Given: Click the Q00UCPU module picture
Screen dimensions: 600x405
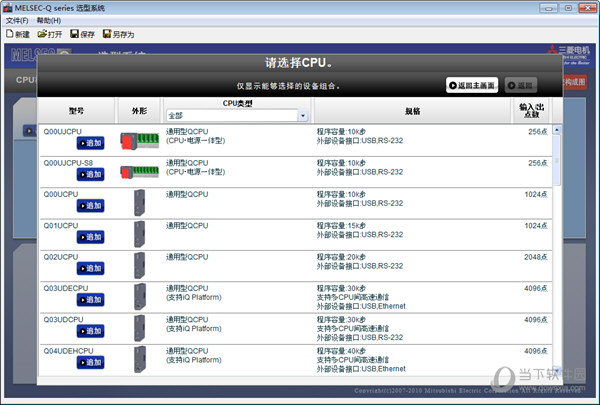Looking at the screenshot, I should pos(139,203).
